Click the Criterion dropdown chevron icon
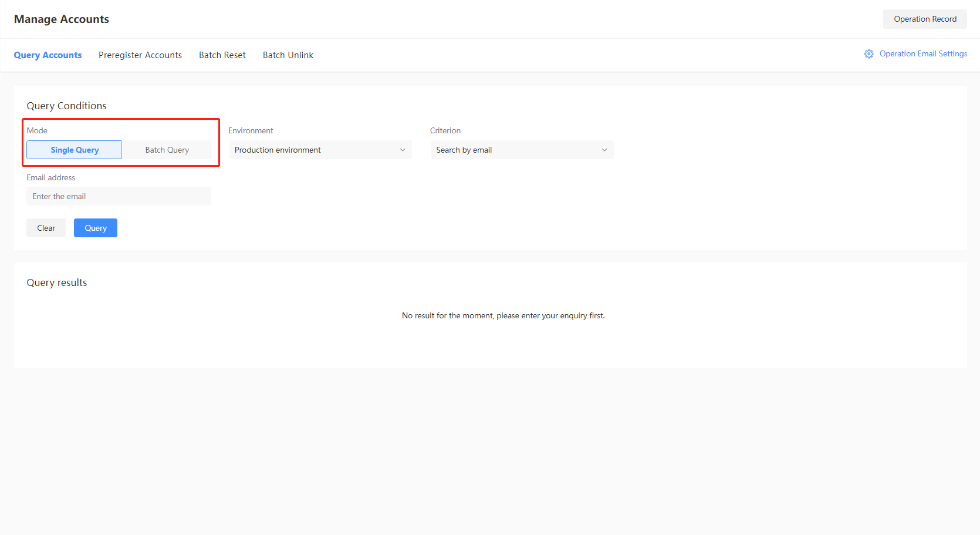 click(604, 150)
